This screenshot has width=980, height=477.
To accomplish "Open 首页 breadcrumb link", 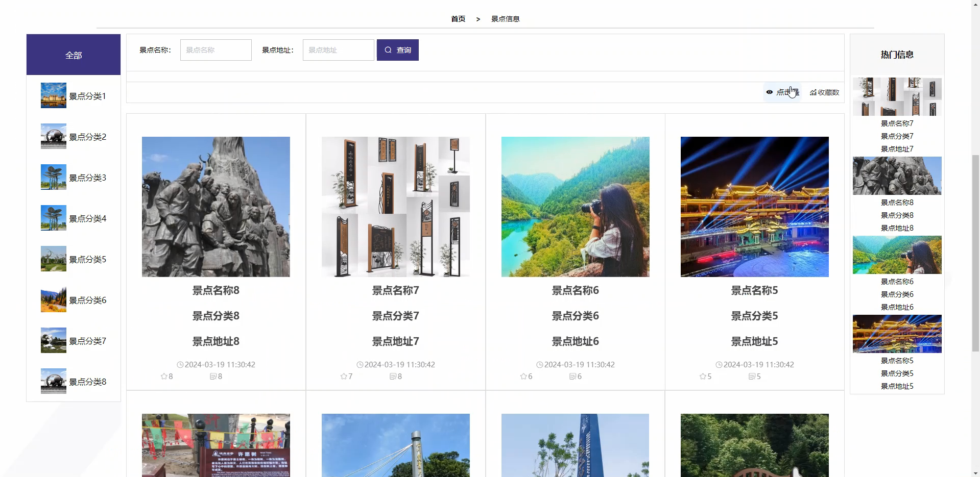I will (458, 19).
